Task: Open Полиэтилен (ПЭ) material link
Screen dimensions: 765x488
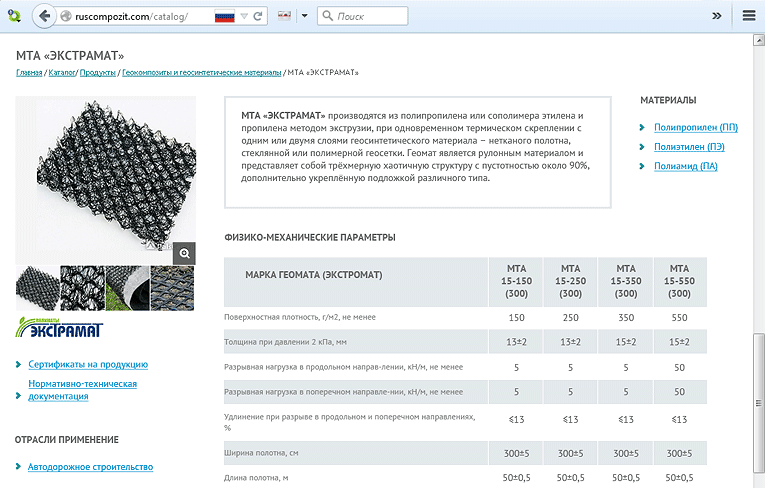Action: tap(689, 147)
